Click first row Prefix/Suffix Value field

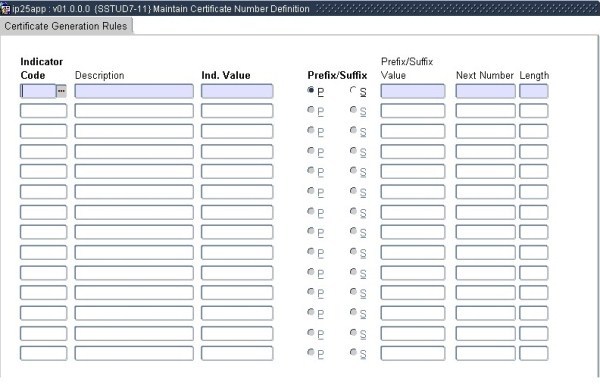tap(412, 91)
